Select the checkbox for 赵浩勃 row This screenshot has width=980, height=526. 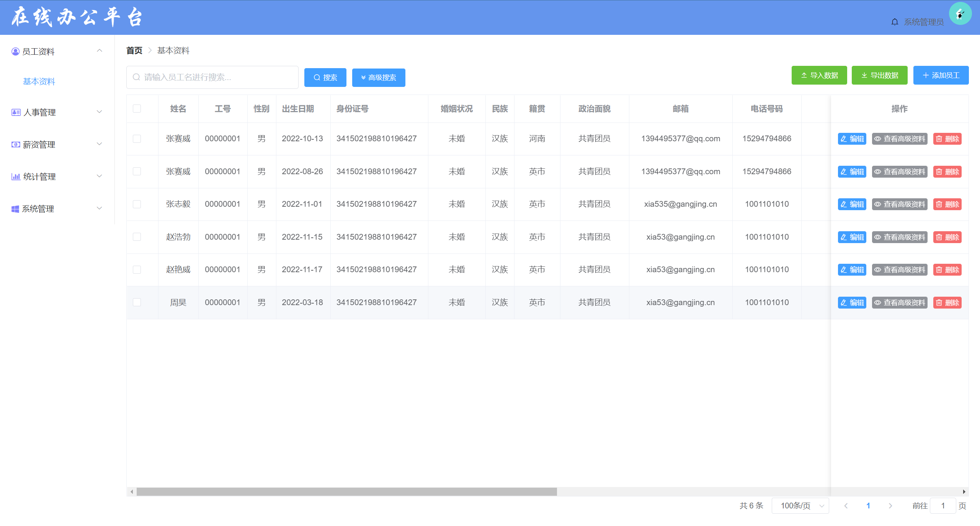pyautogui.click(x=137, y=237)
